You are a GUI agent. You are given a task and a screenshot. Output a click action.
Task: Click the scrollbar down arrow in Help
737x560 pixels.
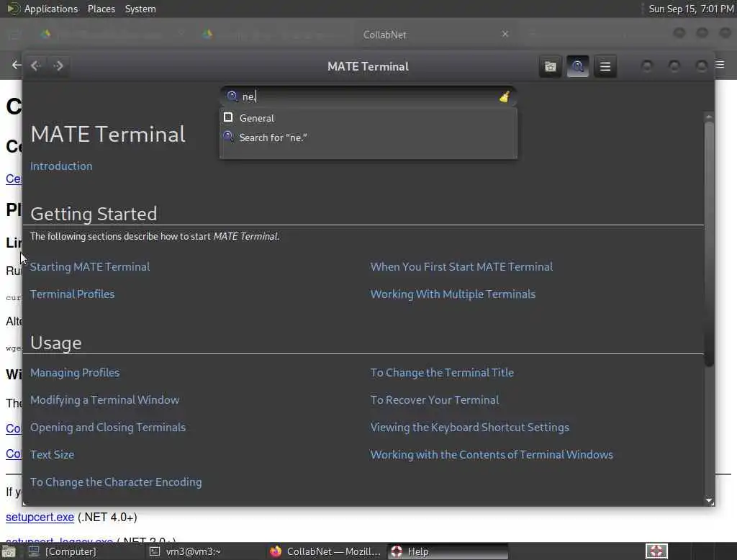(709, 501)
